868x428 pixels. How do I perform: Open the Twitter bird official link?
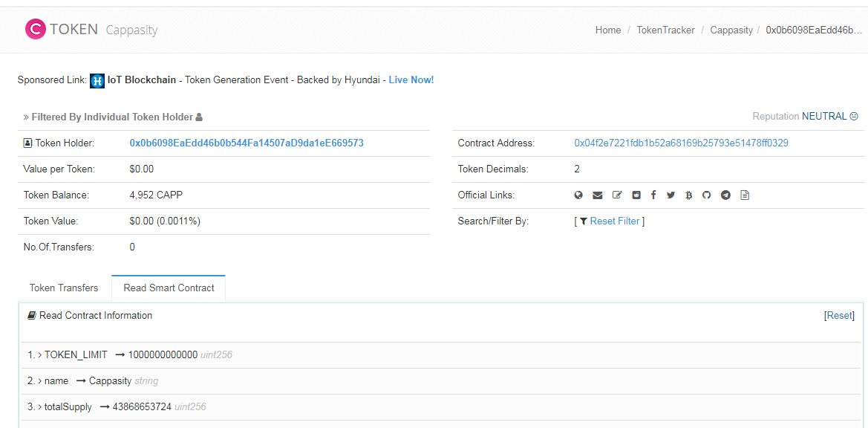pyautogui.click(x=671, y=195)
